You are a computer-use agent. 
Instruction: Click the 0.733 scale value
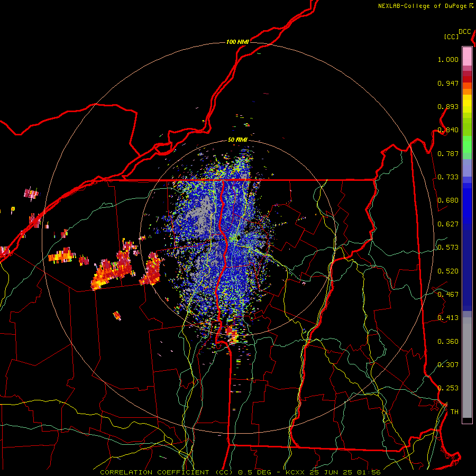(x=448, y=177)
